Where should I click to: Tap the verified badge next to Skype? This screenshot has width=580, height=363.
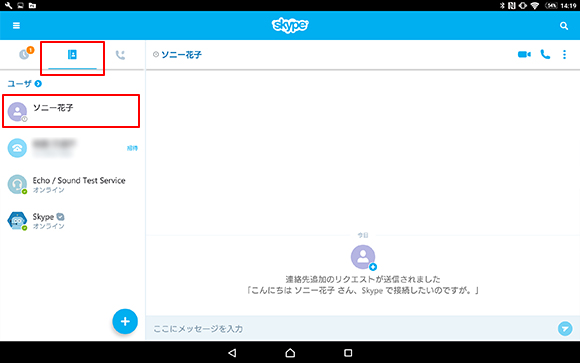(60, 217)
